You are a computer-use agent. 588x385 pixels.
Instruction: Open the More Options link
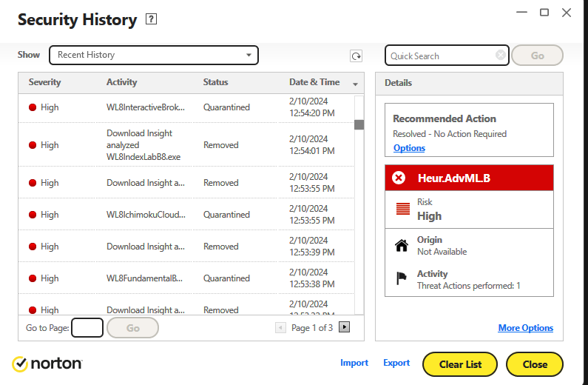pyautogui.click(x=525, y=327)
